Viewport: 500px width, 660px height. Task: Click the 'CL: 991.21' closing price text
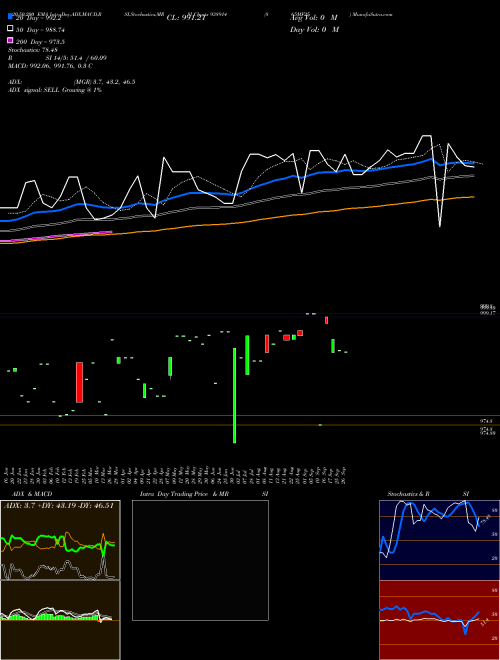[186, 18]
